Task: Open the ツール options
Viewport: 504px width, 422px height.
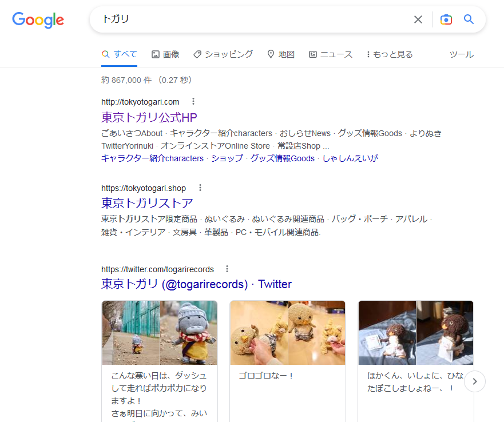Action: 462,54
